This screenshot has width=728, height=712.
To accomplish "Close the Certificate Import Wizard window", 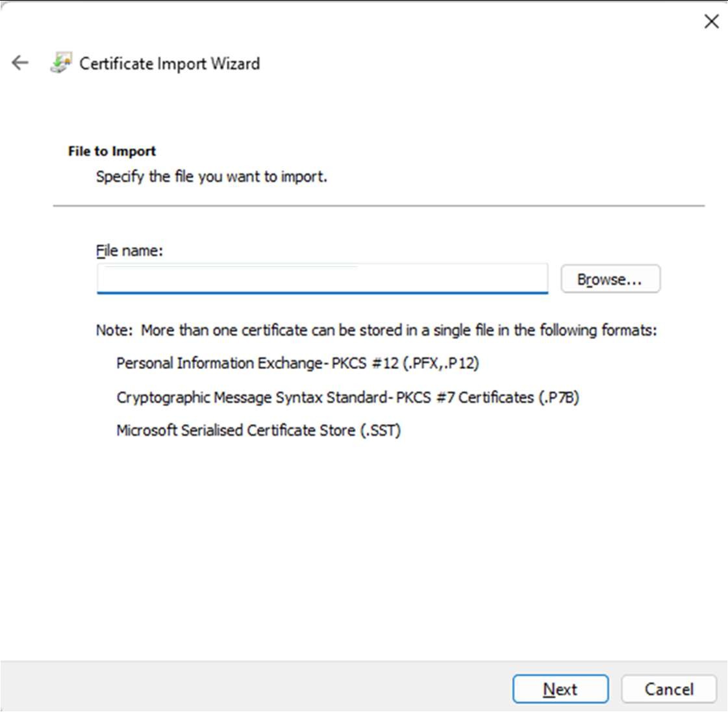I will tap(711, 21).
